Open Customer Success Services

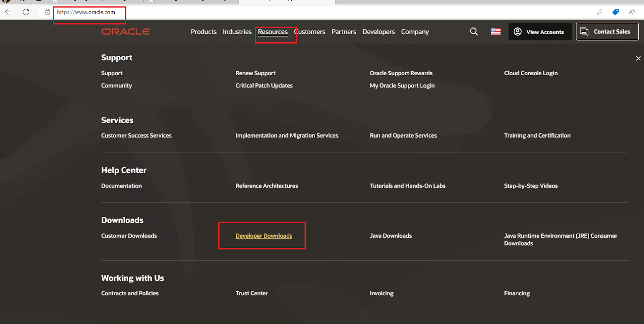tap(136, 136)
